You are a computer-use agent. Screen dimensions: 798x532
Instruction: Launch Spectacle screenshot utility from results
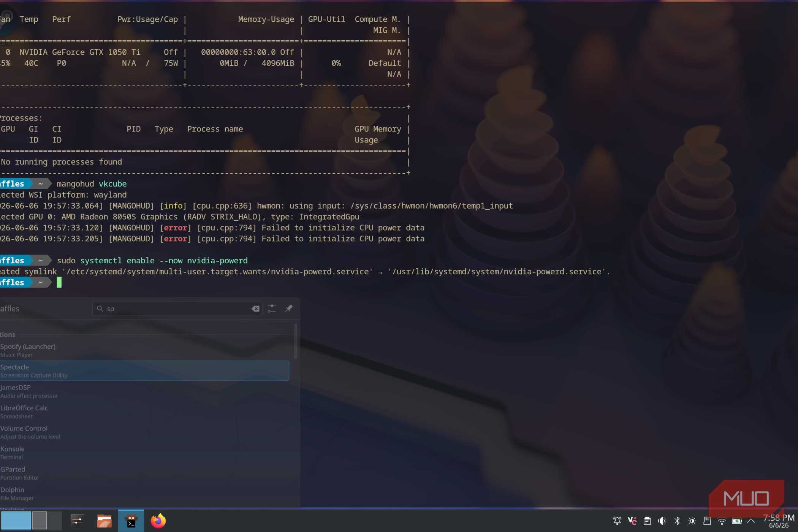[144, 371]
